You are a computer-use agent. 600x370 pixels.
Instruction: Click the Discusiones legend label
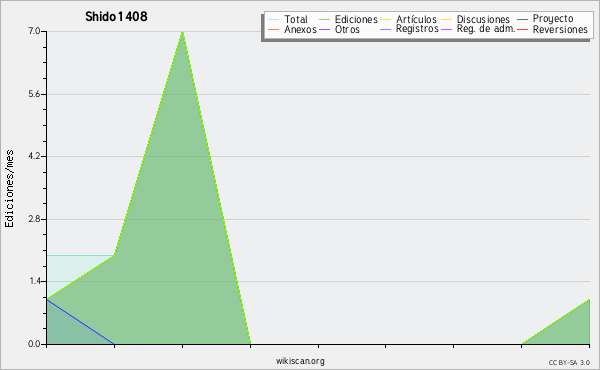[483, 19]
